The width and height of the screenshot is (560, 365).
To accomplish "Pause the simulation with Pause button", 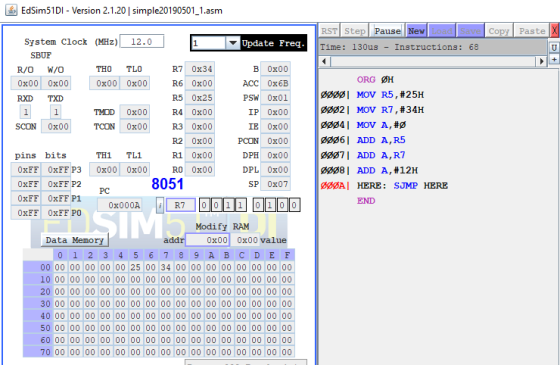I will tap(388, 31).
